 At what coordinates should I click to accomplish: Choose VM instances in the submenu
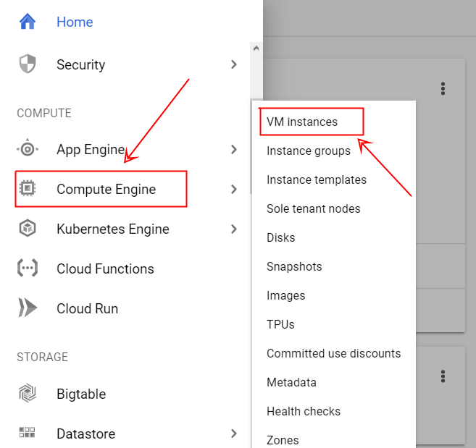coord(302,122)
